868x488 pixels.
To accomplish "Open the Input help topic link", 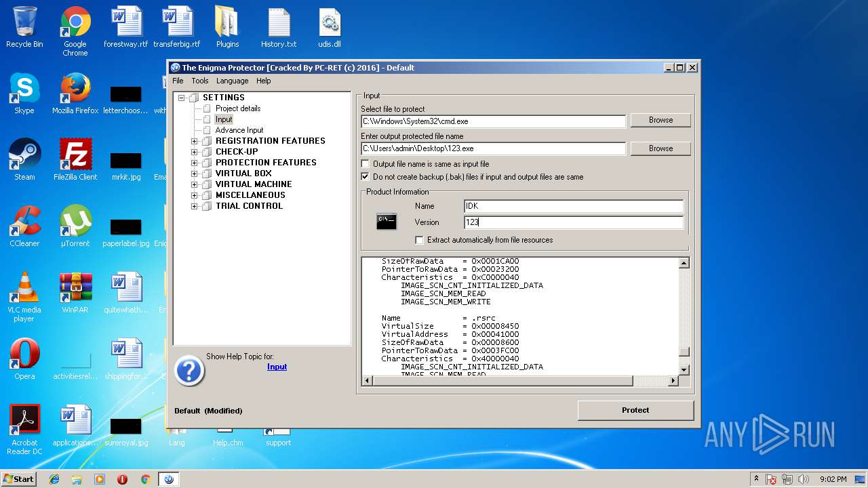I will [x=277, y=367].
